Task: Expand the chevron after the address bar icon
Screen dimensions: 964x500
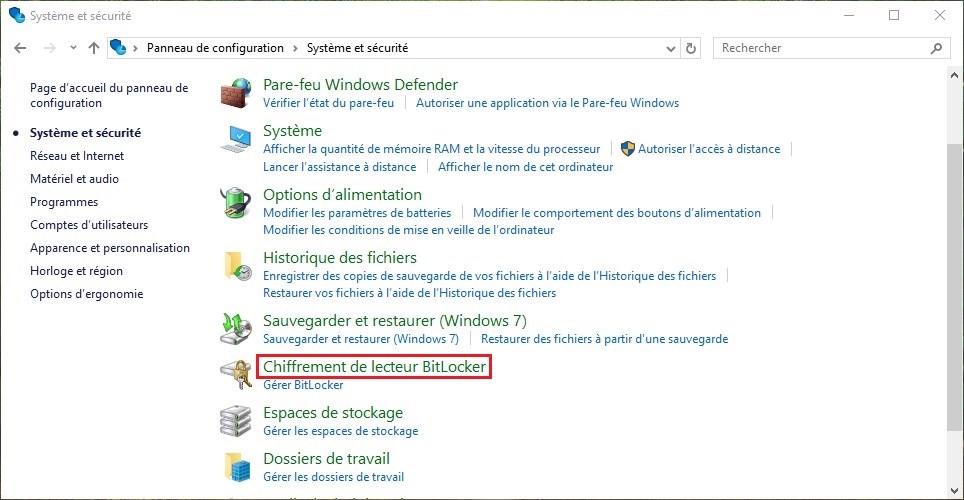Action: point(135,48)
